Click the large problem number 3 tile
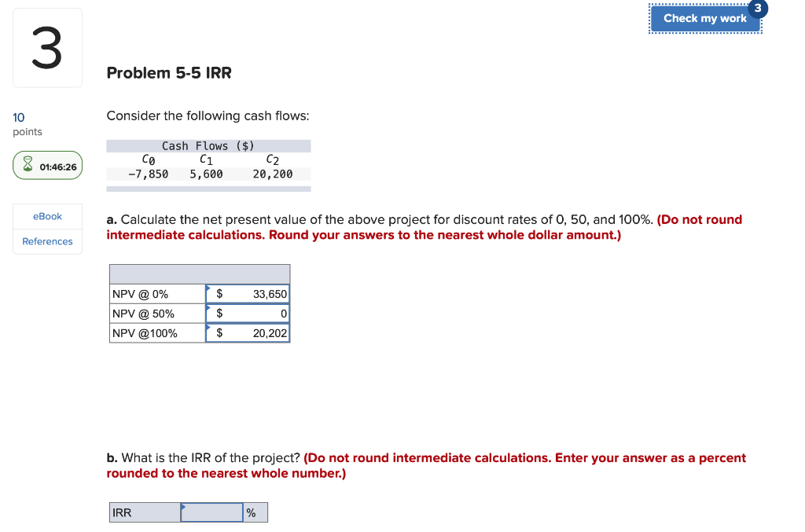The height and width of the screenshot is (532, 805). click(x=47, y=47)
